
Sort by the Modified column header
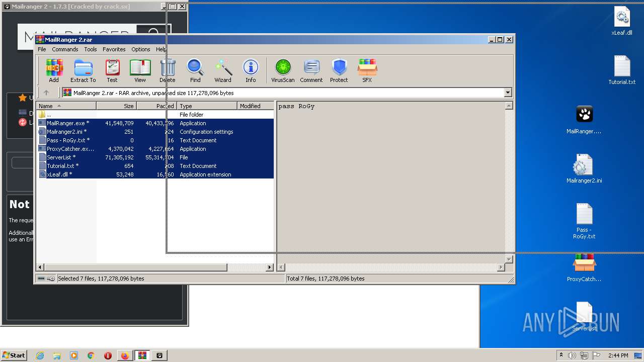(x=256, y=106)
